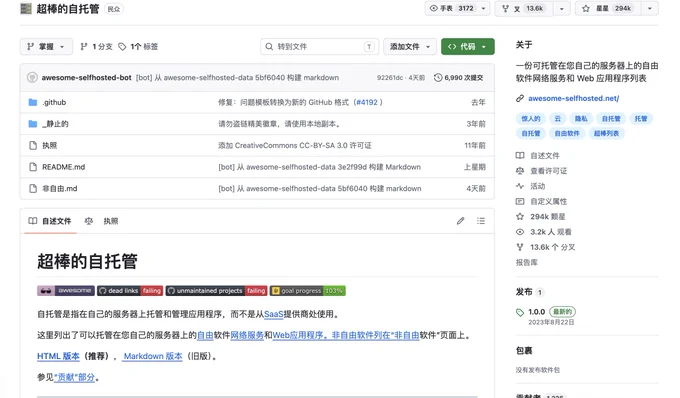Click the 执照 file icon
Viewport: 680px width, 398px height.
pyautogui.click(x=33, y=145)
